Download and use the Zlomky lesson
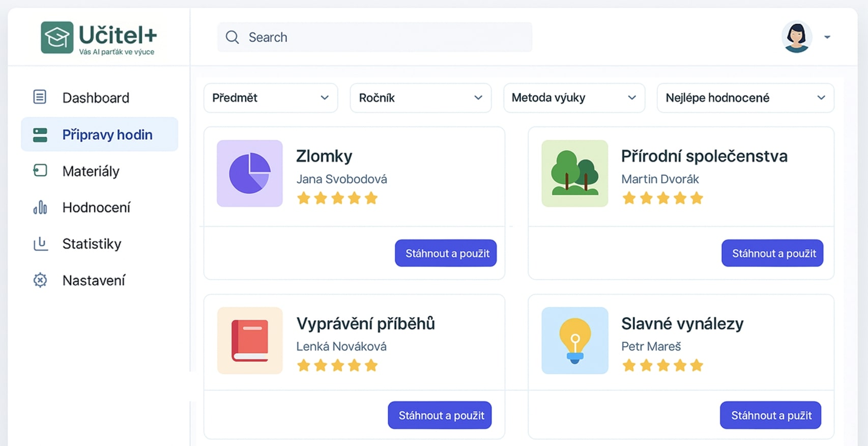Viewport: 868px width, 446px height. click(x=446, y=253)
